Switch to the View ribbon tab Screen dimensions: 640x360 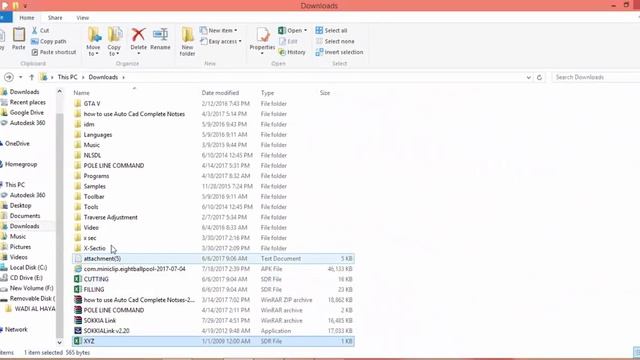click(x=82, y=18)
